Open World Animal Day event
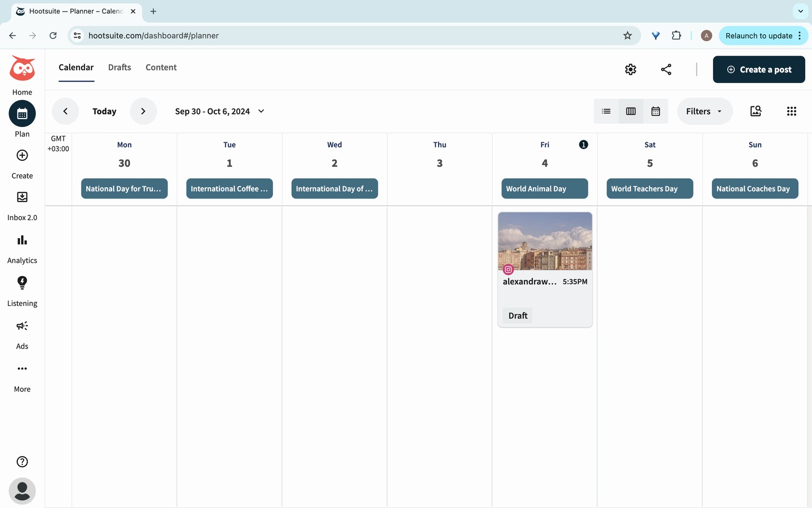 pos(545,188)
